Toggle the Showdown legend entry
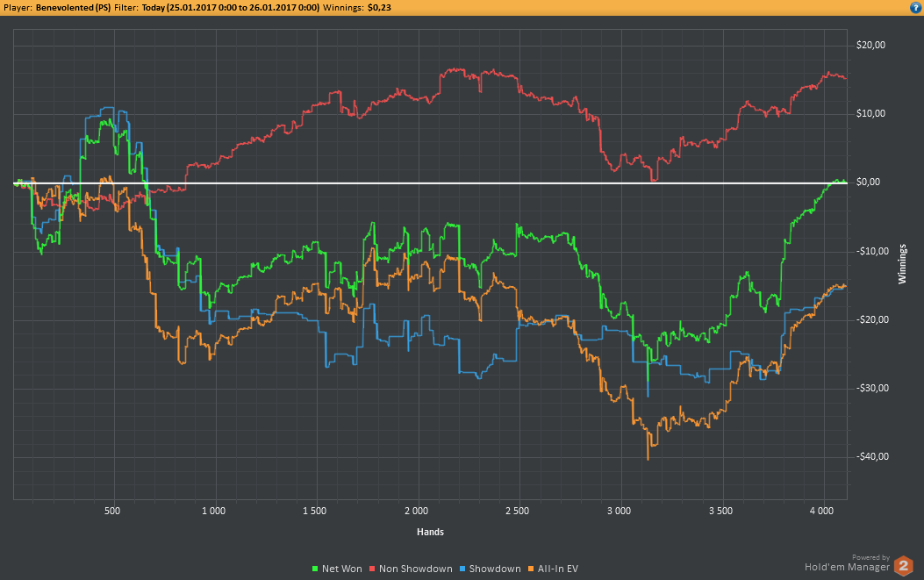 coord(491,569)
